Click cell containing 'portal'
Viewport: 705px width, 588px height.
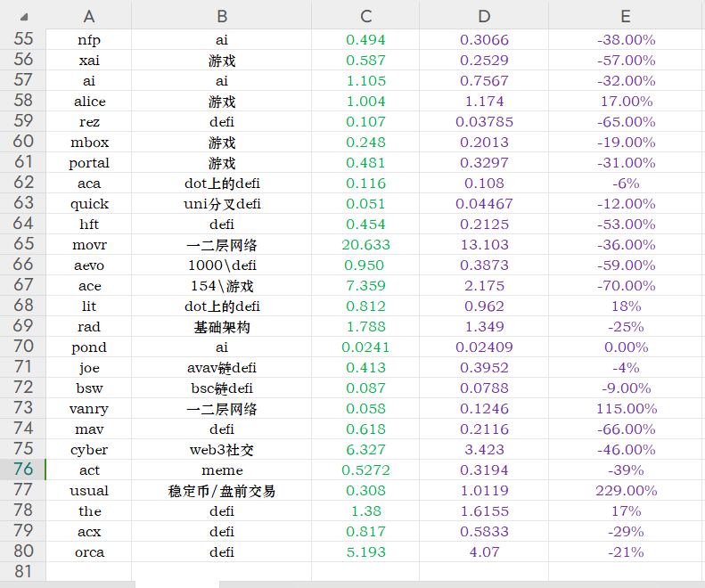[88, 163]
